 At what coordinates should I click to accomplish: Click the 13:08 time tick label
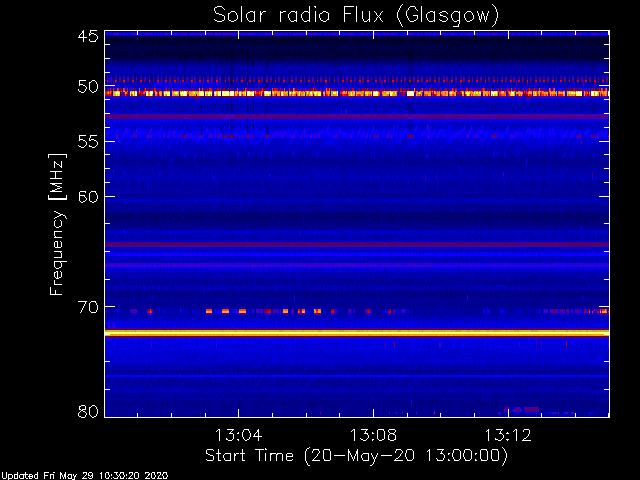(373, 435)
